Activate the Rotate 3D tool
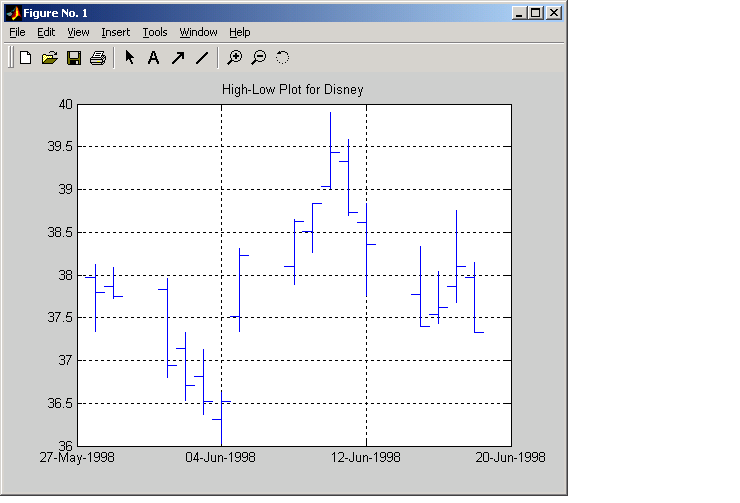 pyautogui.click(x=282, y=58)
